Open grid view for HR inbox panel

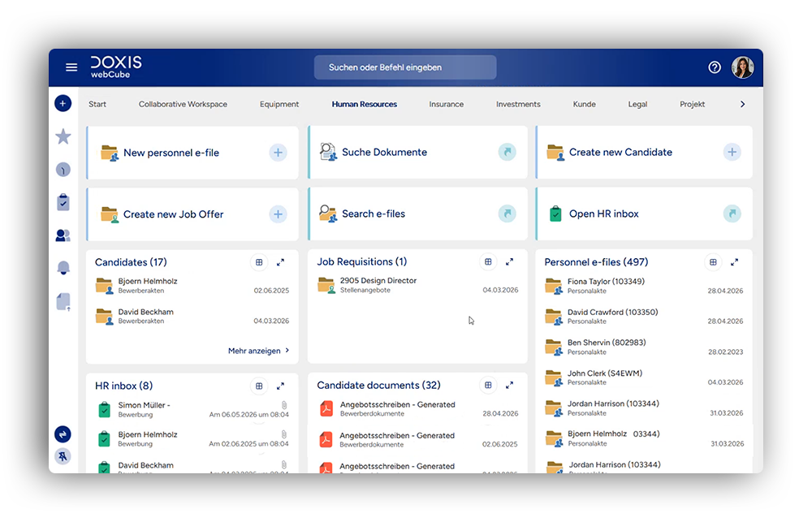click(259, 386)
